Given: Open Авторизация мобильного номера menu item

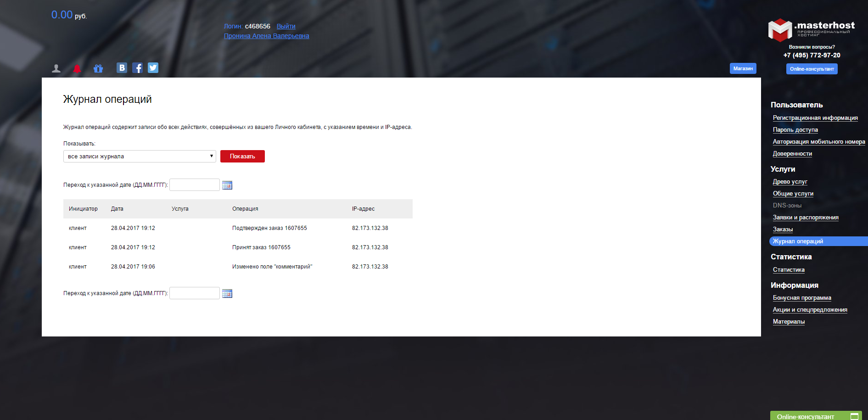Looking at the screenshot, I should pos(819,142).
